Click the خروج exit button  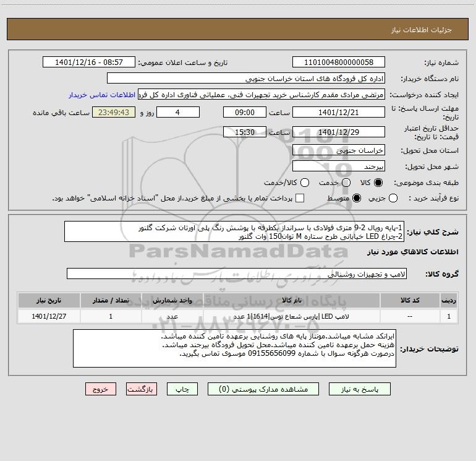[x=101, y=389]
